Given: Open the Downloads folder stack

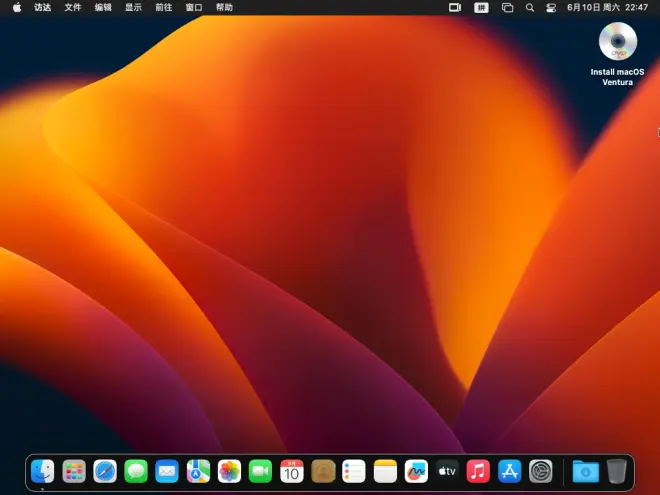Looking at the screenshot, I should 585,471.
